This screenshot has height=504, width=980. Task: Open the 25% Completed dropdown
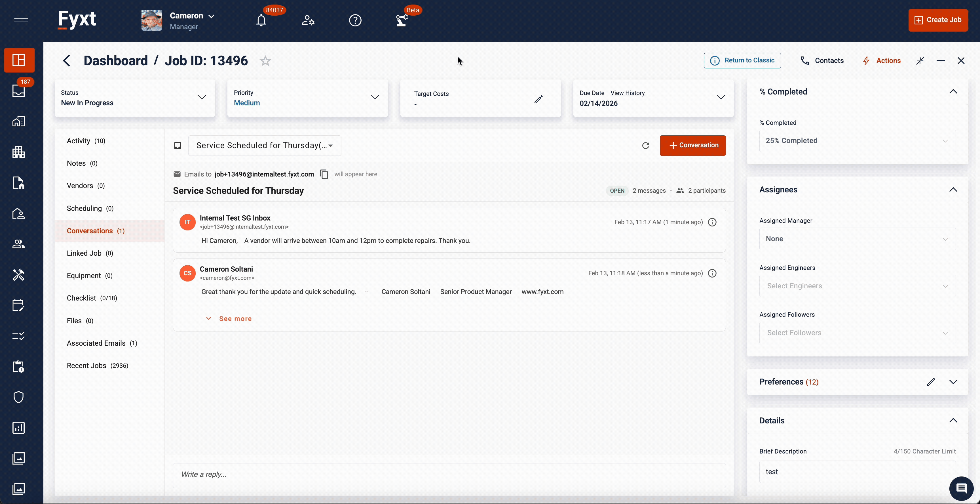click(857, 141)
